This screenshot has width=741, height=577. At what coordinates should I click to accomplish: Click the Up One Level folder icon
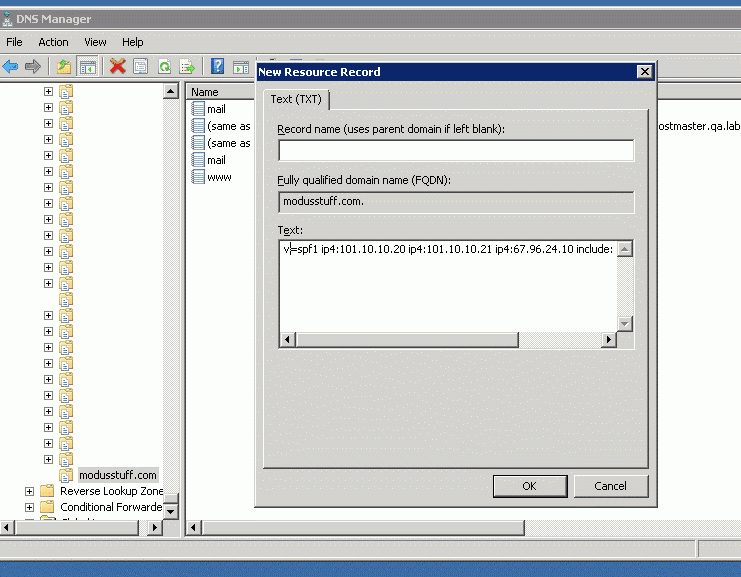(64, 66)
